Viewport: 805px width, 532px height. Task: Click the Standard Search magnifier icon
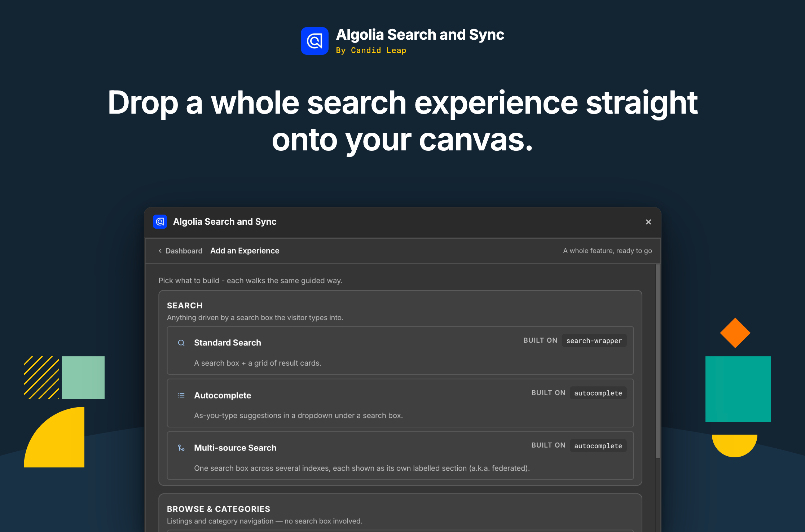(x=181, y=343)
